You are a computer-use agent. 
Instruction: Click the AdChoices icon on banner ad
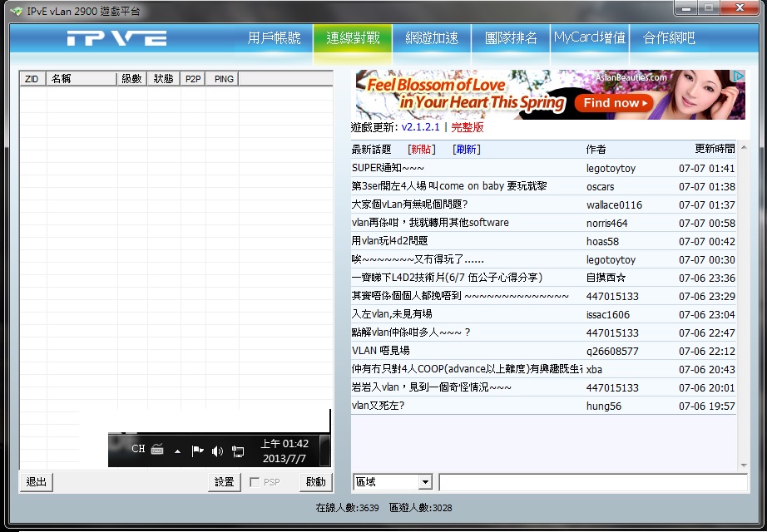pos(738,76)
